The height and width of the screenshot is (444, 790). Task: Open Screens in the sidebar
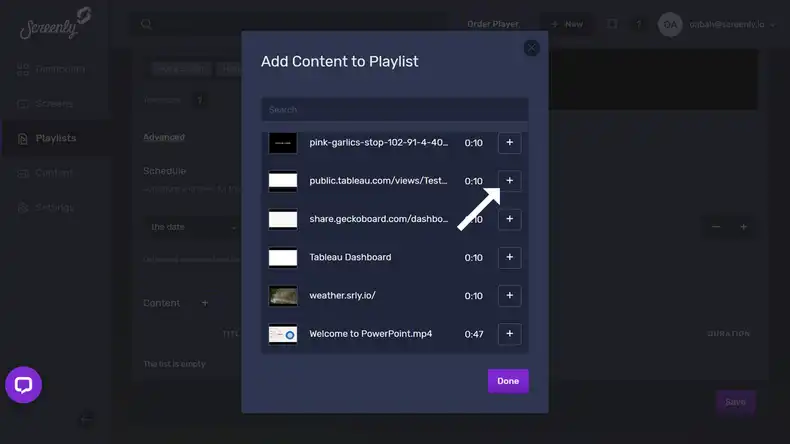coord(45,104)
